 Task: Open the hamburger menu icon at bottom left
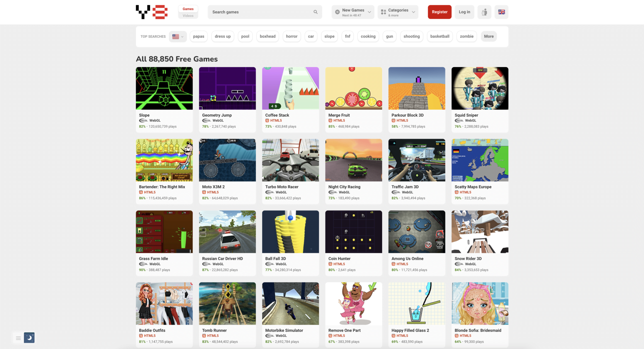tap(18, 338)
